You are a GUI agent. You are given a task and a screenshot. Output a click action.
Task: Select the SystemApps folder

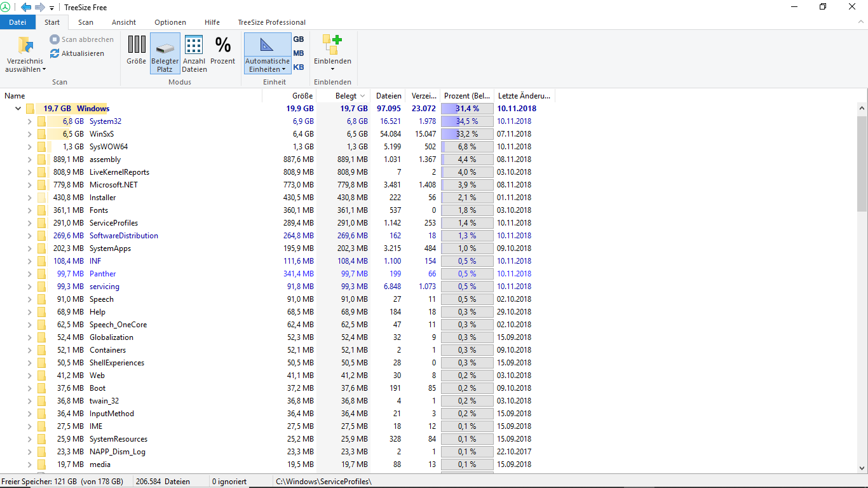point(110,248)
